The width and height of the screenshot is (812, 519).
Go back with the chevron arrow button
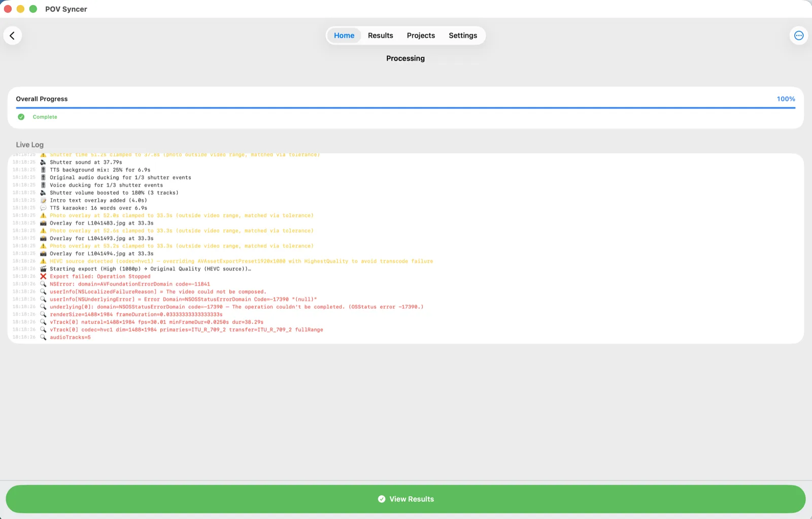pyautogui.click(x=12, y=36)
